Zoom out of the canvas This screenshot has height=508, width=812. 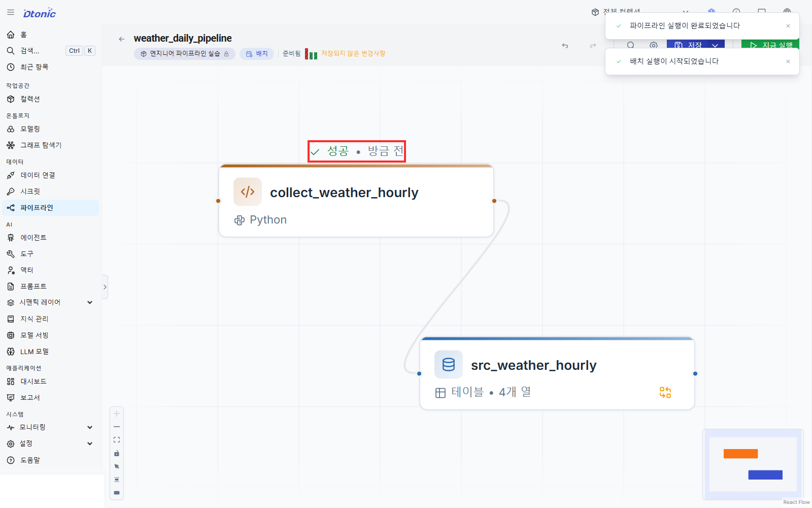click(x=117, y=427)
